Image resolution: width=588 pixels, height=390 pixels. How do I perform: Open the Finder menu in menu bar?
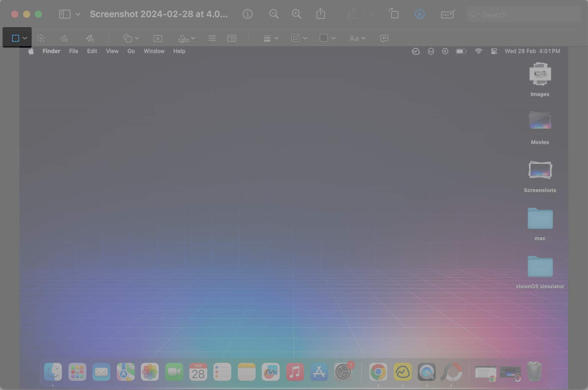(51, 51)
